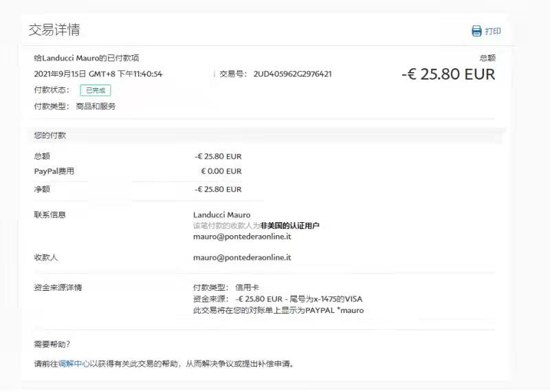
Task: Click the PAYPAL *mauro statement descriptor line
Action: (x=278, y=310)
